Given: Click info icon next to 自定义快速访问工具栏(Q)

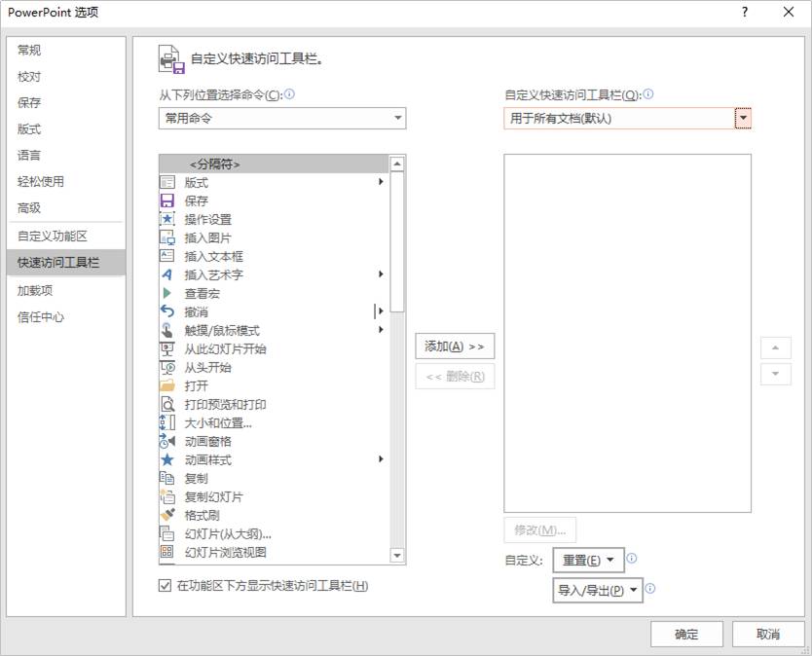Looking at the screenshot, I should point(648,93).
